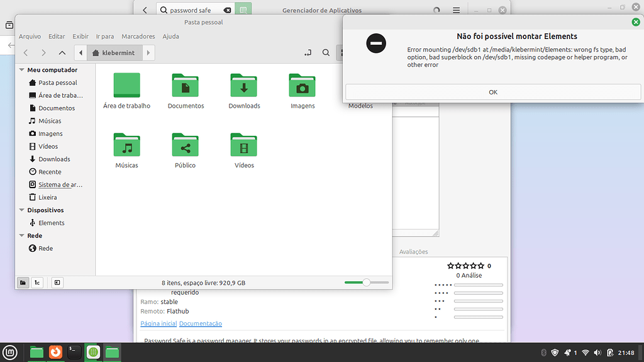
Task: Open the Documentos folder in the file manager
Action: click(186, 86)
